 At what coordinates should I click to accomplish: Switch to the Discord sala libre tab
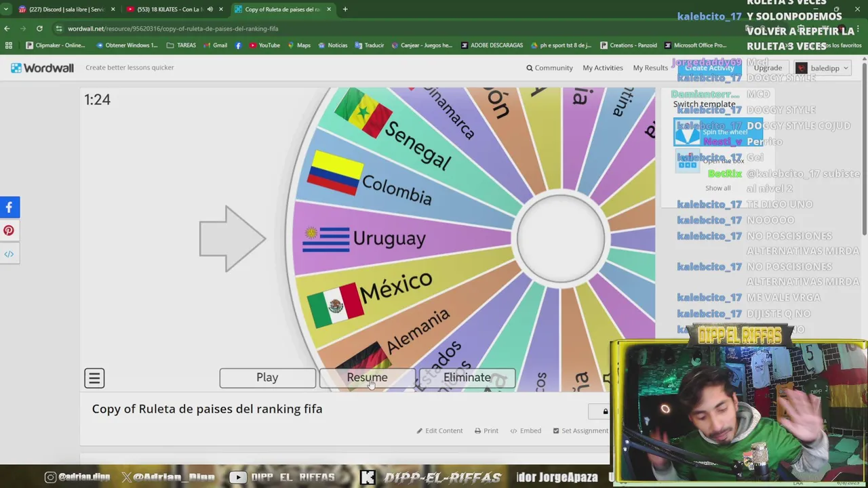tap(66, 9)
